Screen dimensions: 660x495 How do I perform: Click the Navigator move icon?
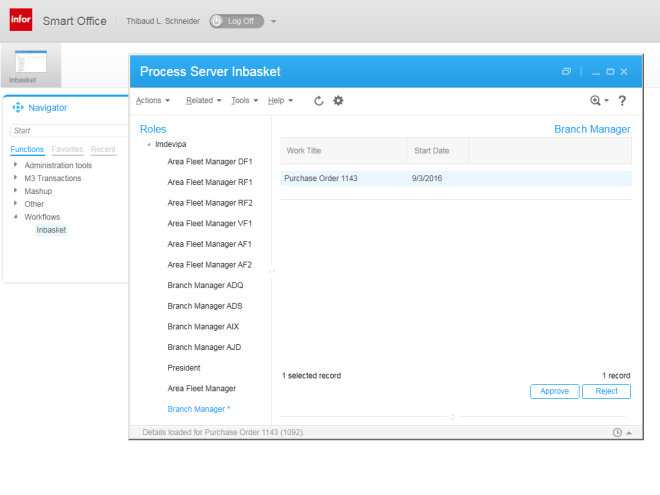(x=18, y=107)
